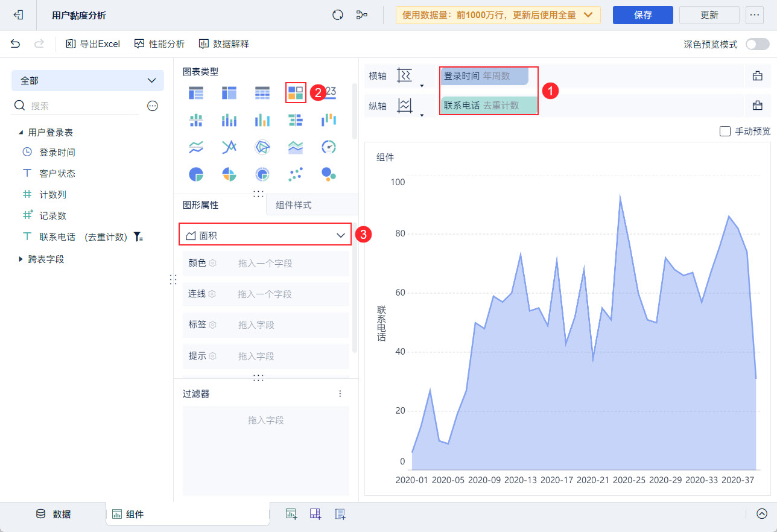The height and width of the screenshot is (532, 777).
Task: Select the scatter plot chart type
Action: tap(296, 174)
